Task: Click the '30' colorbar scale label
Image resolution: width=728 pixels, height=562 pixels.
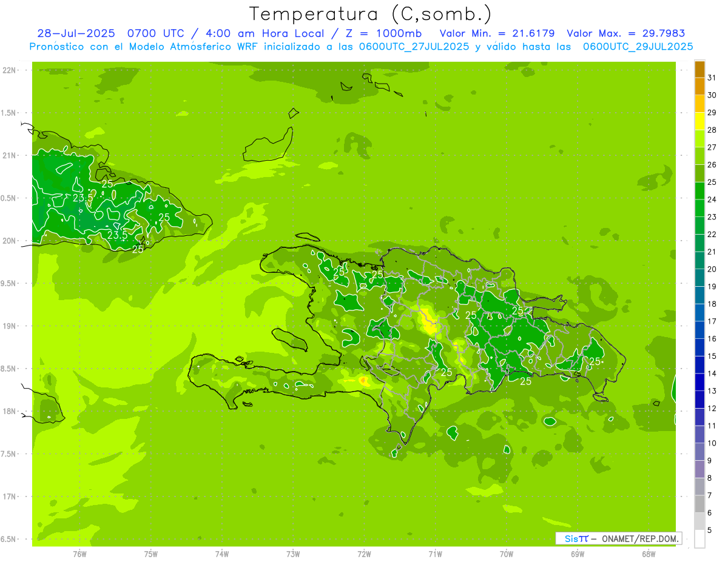Action: tap(712, 95)
